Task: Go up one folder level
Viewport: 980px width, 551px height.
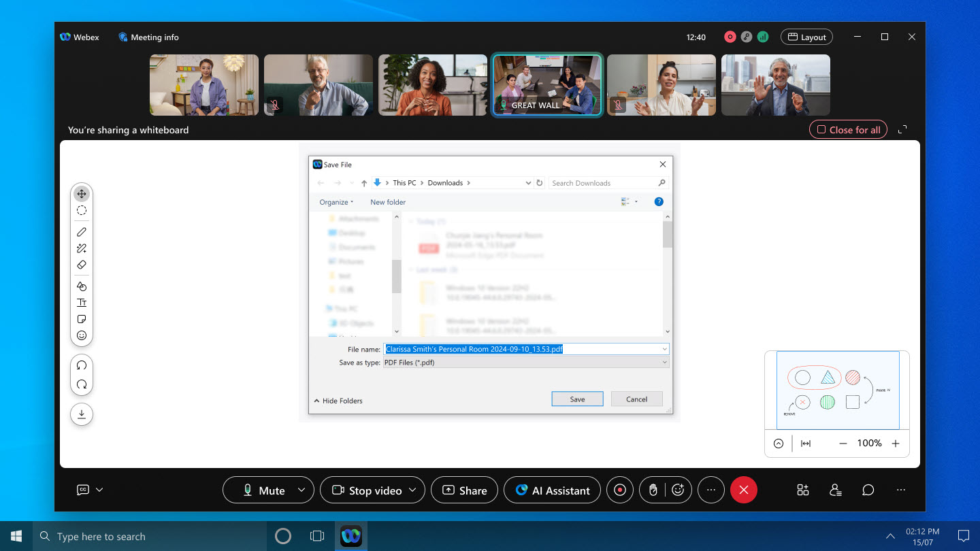Action: tap(364, 183)
